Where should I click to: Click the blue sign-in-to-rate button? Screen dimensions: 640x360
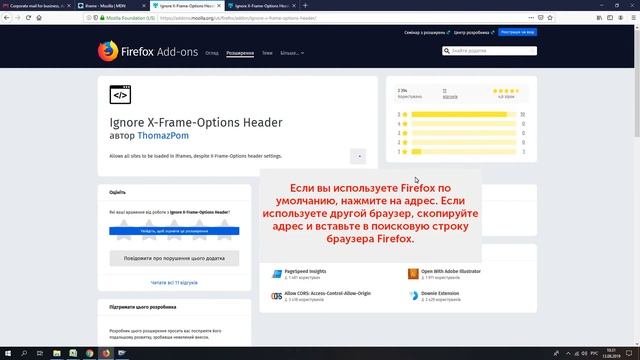click(174, 231)
